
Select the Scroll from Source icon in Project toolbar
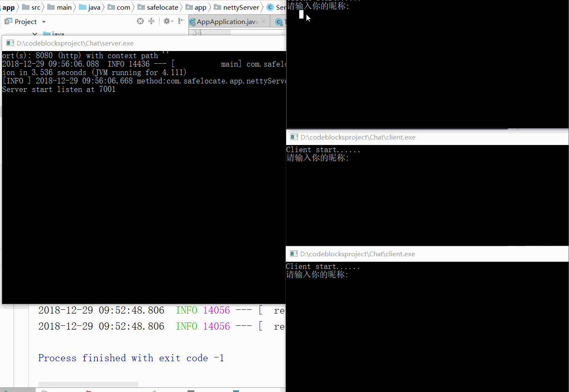140,21
